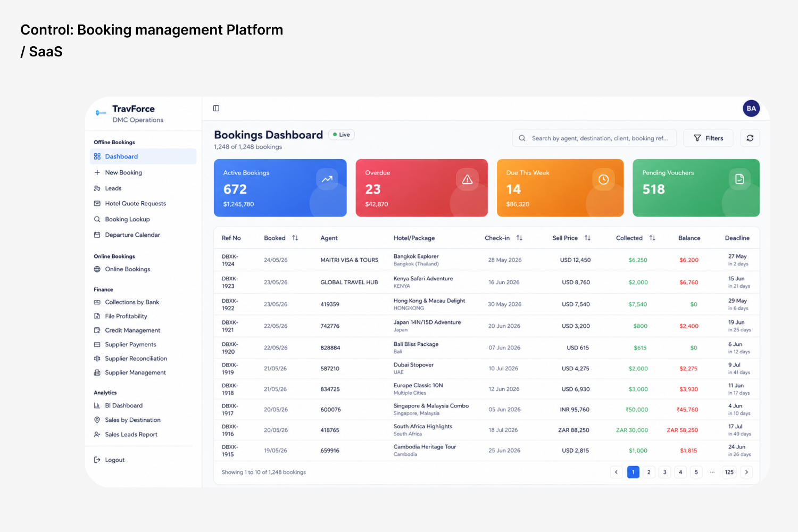This screenshot has width=798, height=532.
Task: Click Singapore & Malaysia Combo package
Action: 431,406
